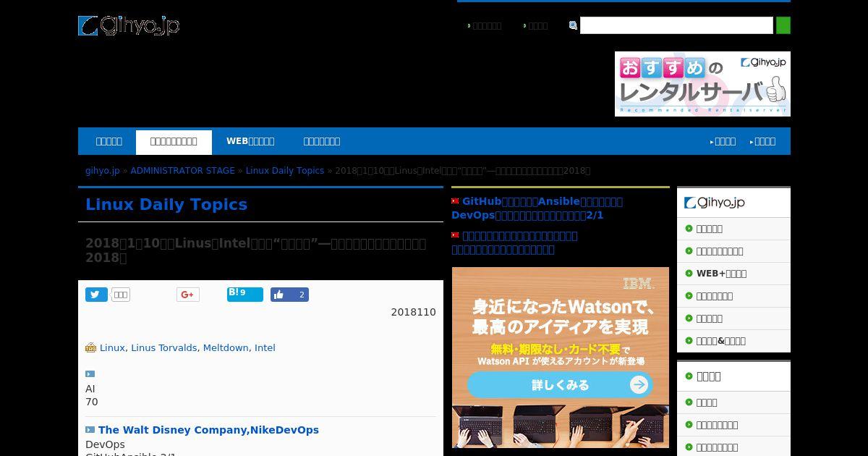Click arrow icon before Walt Disney Company headline
The height and width of the screenshot is (456, 868).
[90, 430]
